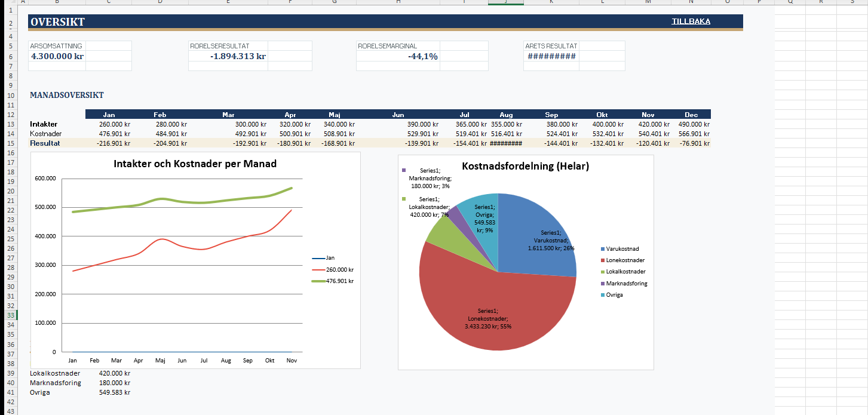Click the Kostnadsfordelning (Helar) chart title
The image size is (868, 415).
(525, 167)
